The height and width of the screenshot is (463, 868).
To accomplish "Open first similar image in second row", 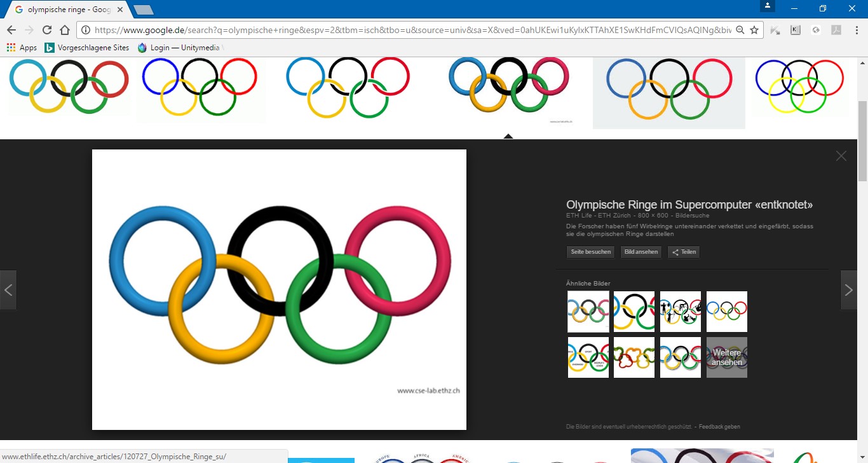I will click(x=588, y=357).
